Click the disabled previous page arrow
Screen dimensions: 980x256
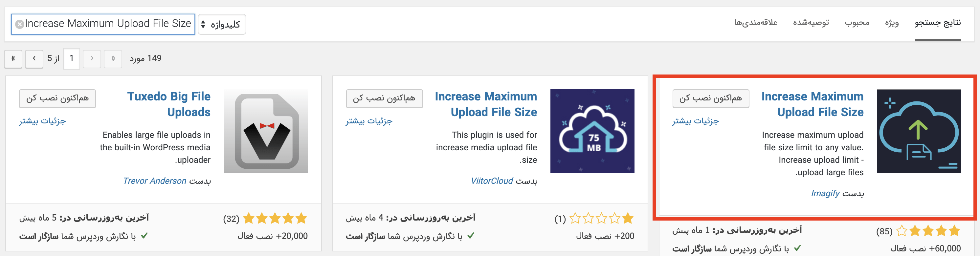pos(92,58)
